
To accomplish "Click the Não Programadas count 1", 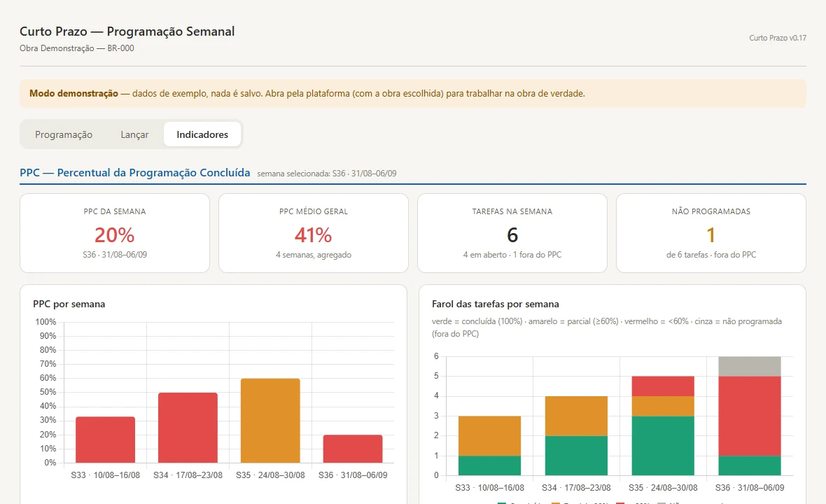I will click(711, 235).
